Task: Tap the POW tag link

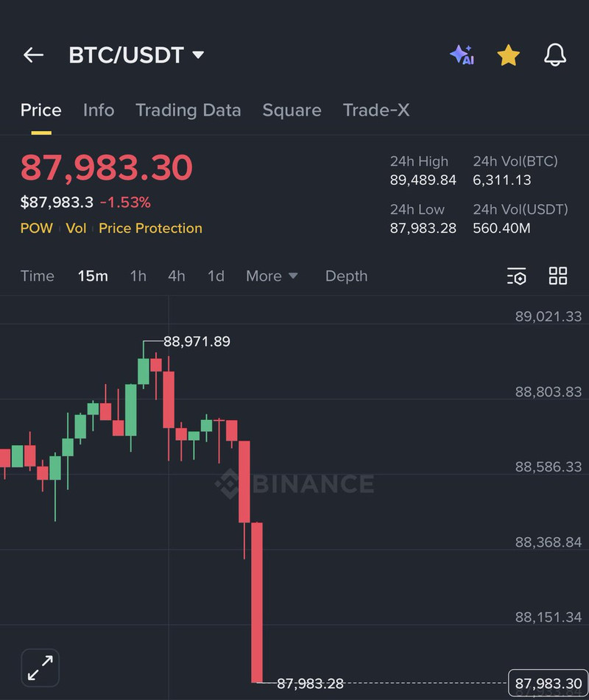Action: click(36, 228)
